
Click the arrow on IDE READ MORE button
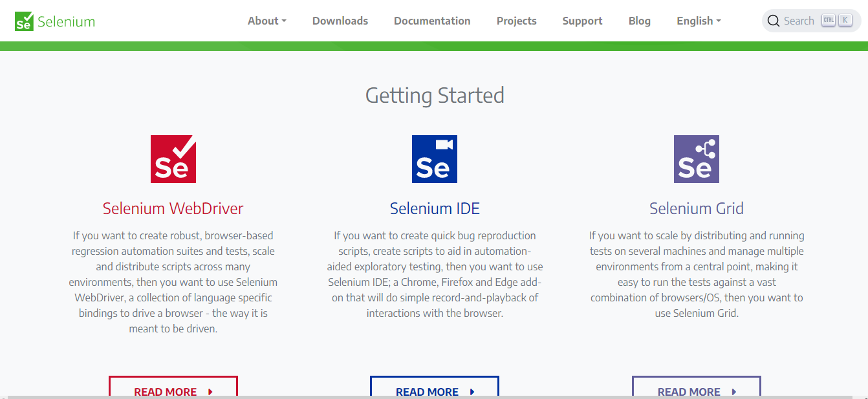pos(472,391)
